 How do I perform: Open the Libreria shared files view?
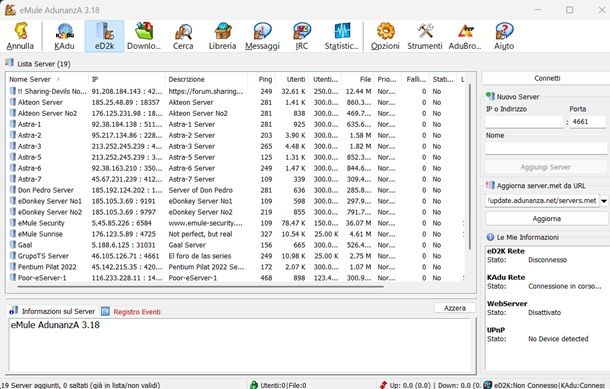click(x=223, y=37)
